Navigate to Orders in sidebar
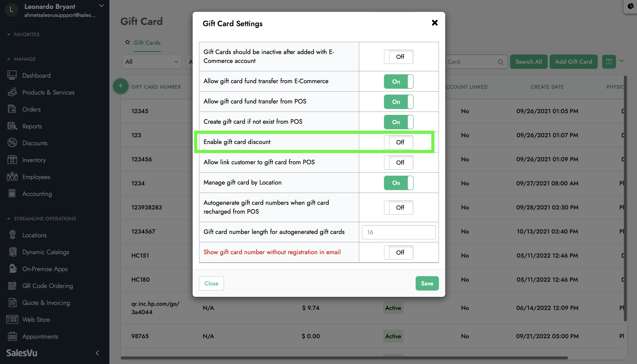Image resolution: width=637 pixels, height=364 pixels. tap(31, 109)
